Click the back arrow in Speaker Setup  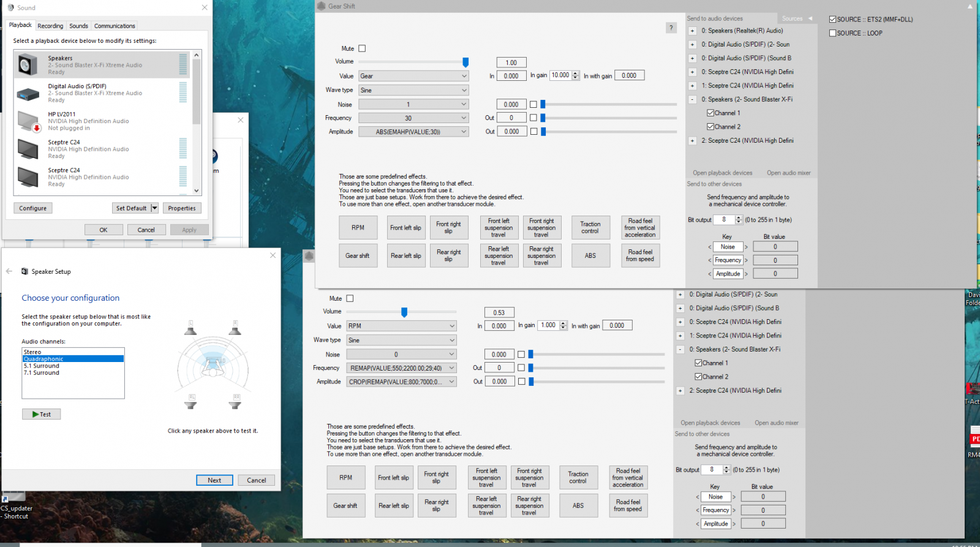coord(9,271)
